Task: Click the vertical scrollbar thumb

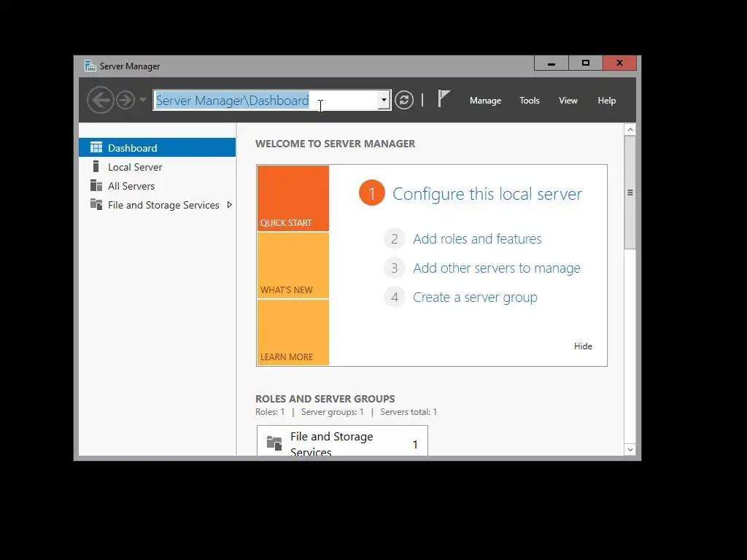Action: point(630,192)
